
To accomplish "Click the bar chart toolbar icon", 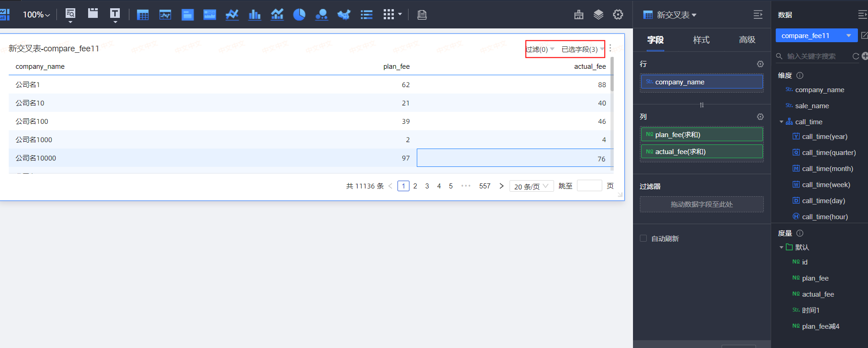I will 255,15.
